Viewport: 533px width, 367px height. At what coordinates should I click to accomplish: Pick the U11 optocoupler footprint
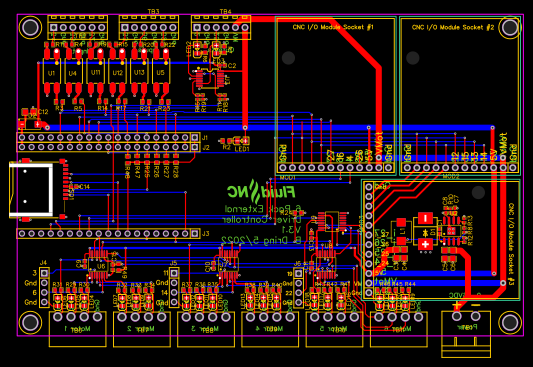coord(96,71)
